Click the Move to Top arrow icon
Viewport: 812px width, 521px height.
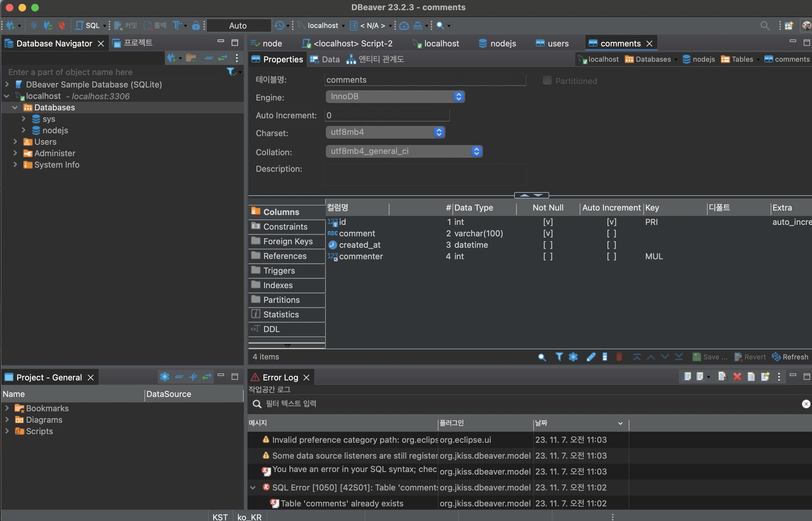[x=637, y=357]
